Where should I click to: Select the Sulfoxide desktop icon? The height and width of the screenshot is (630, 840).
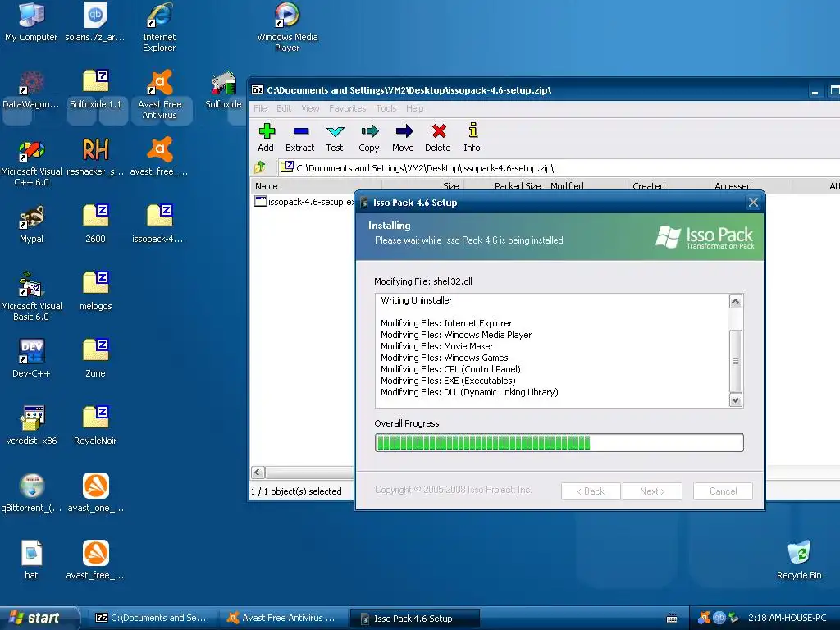click(223, 90)
